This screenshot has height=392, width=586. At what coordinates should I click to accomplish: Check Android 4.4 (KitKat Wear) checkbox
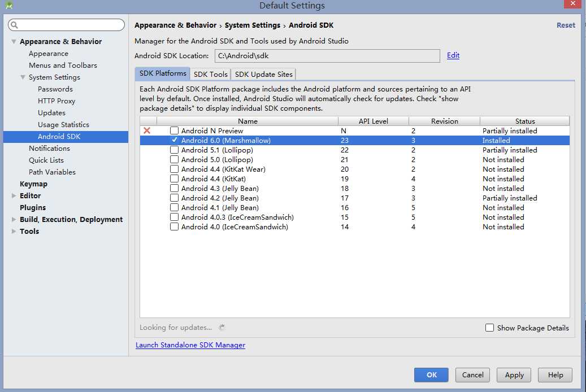174,169
